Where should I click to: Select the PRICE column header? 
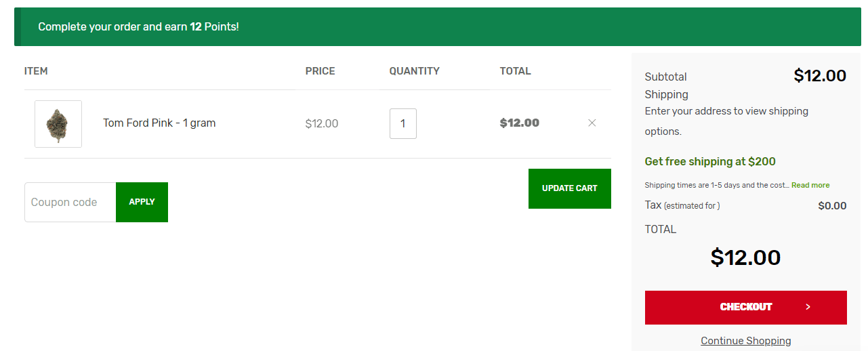coord(321,71)
